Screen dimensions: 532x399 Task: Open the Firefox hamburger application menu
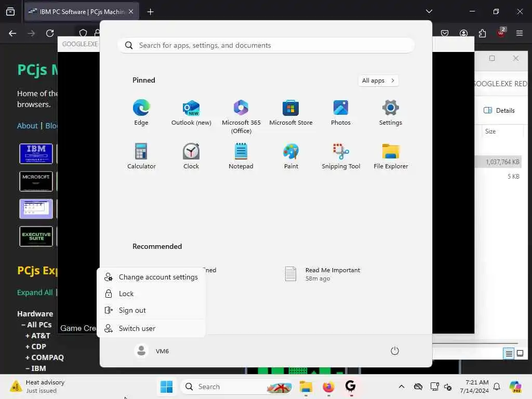(520, 33)
